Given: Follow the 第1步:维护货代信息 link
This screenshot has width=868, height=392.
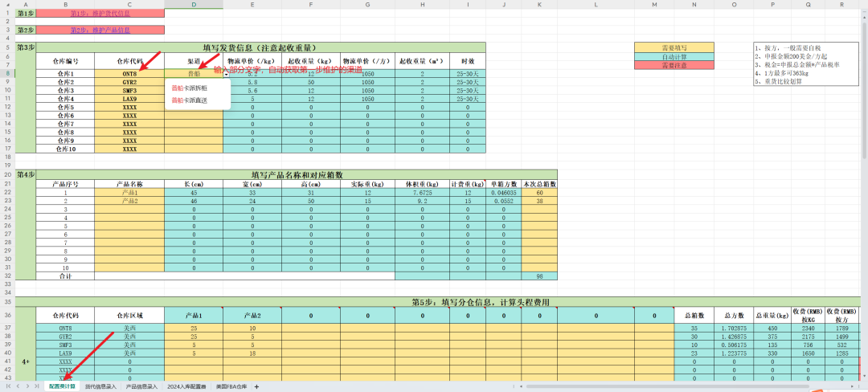Looking at the screenshot, I should [100, 13].
